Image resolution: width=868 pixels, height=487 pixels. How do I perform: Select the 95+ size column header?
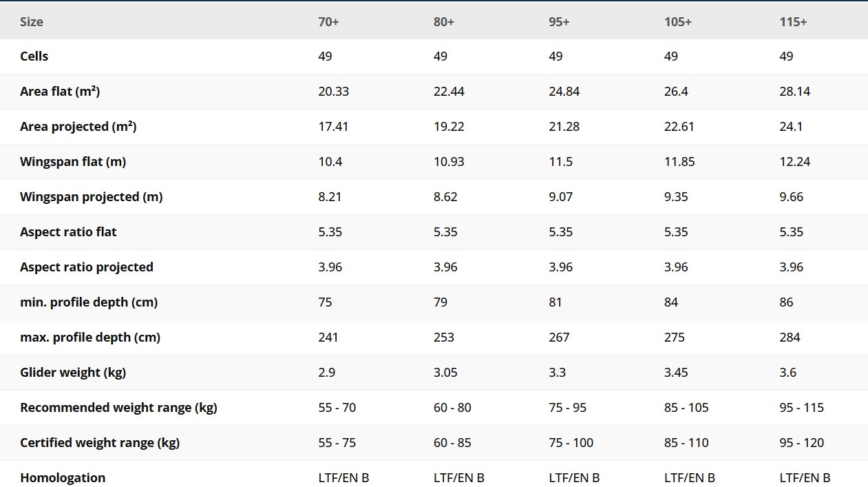pyautogui.click(x=559, y=22)
